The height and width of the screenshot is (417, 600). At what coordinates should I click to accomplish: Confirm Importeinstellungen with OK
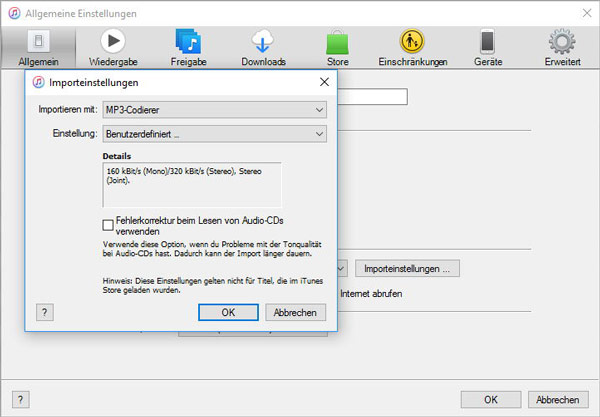[x=228, y=312]
